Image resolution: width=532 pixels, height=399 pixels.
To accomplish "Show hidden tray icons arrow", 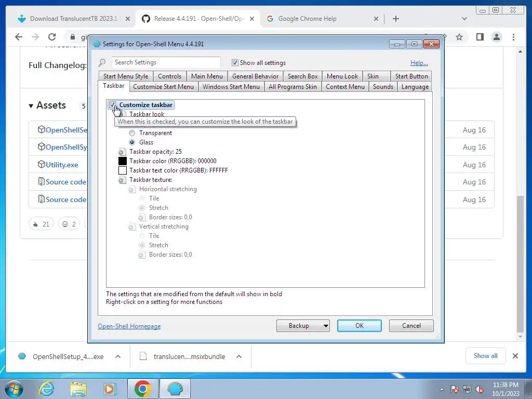I will [x=442, y=389].
